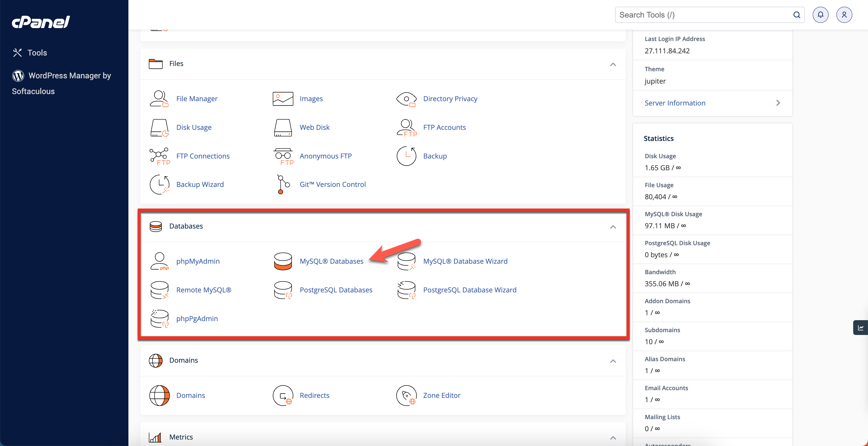Viewport: 868px width, 446px height.
Task: Click the MySQL Database Wizard icon
Action: (x=406, y=261)
